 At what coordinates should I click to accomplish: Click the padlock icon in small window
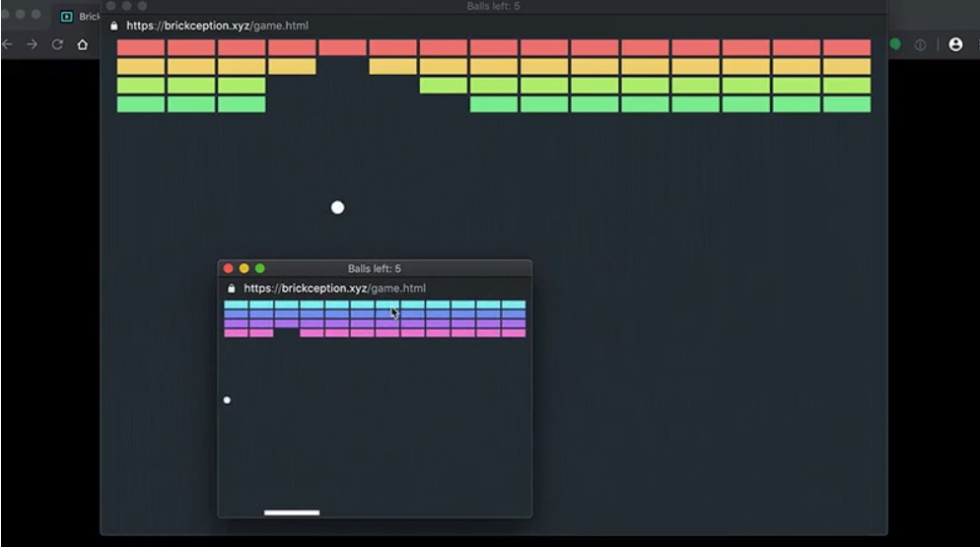(232, 289)
